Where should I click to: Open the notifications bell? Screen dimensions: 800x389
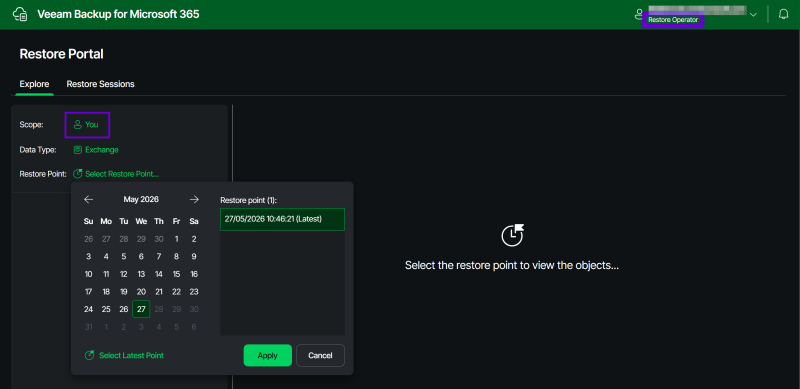(784, 14)
